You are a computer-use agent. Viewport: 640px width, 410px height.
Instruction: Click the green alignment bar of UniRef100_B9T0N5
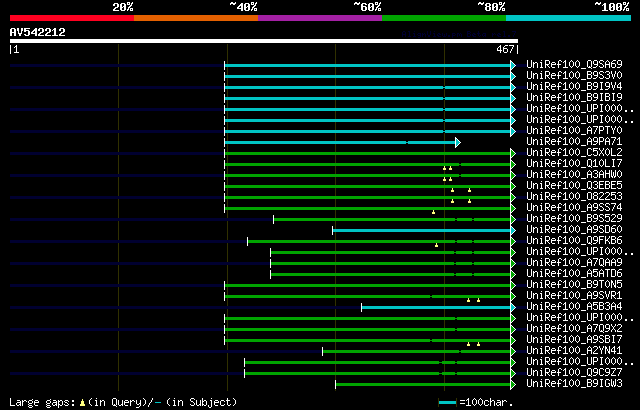click(367, 286)
